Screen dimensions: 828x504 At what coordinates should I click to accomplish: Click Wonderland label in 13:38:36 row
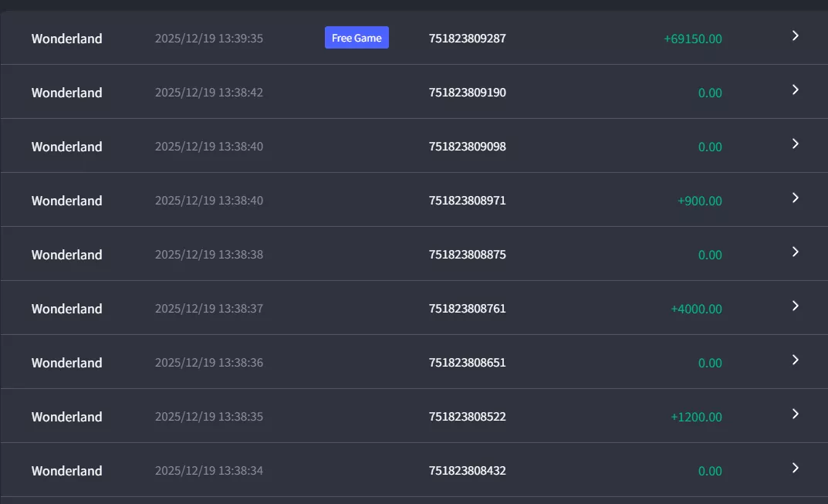pyautogui.click(x=67, y=363)
